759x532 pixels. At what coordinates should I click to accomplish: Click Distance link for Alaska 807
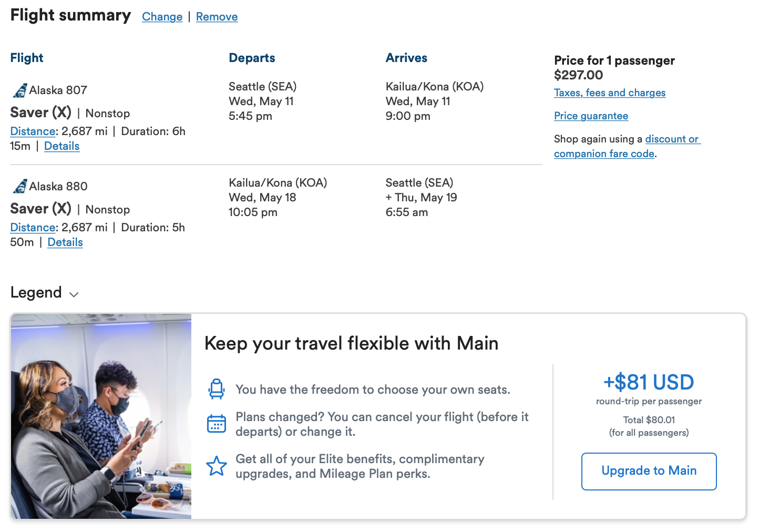coord(33,131)
